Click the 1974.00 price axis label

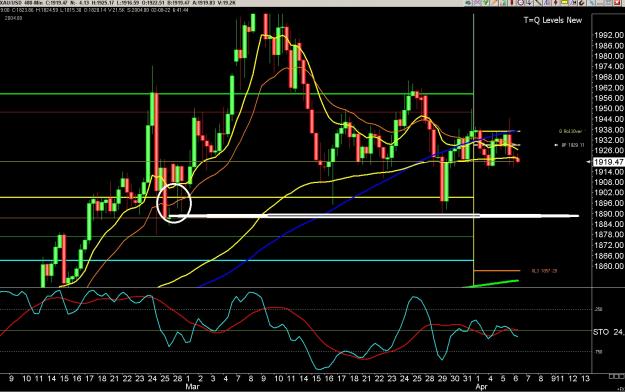[609, 67]
